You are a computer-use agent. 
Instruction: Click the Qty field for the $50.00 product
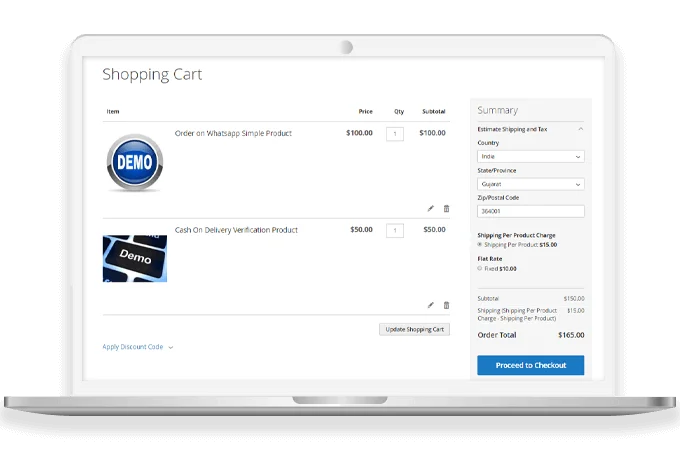[395, 230]
